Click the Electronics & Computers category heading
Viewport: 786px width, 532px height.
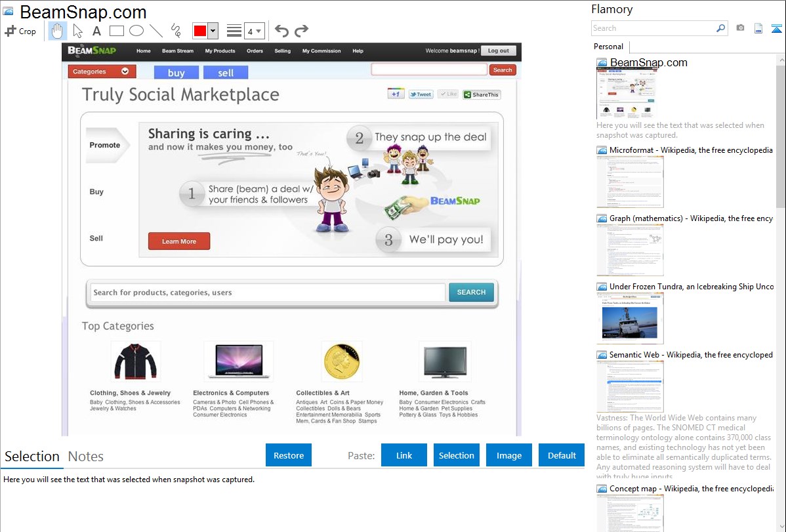(x=231, y=393)
